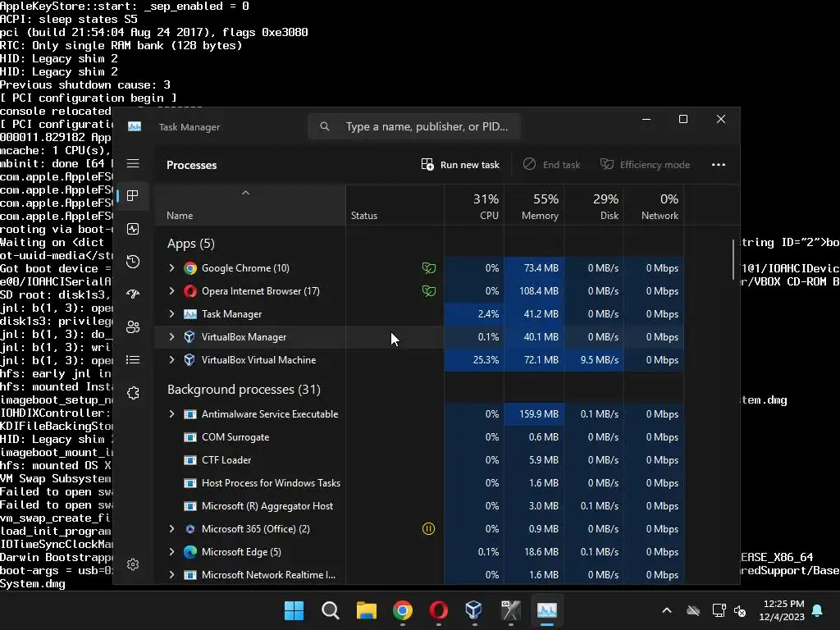Expand the VirtualBox Manager process group

171,337
